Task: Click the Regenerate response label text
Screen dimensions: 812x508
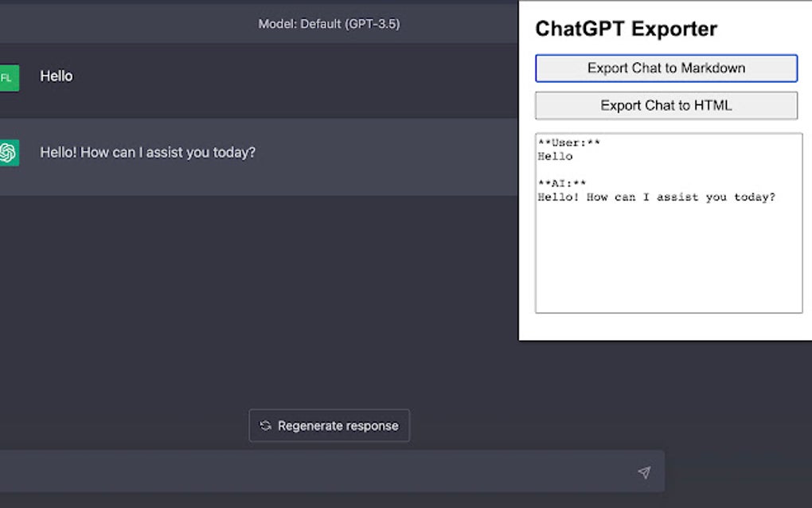Action: pyautogui.click(x=338, y=426)
